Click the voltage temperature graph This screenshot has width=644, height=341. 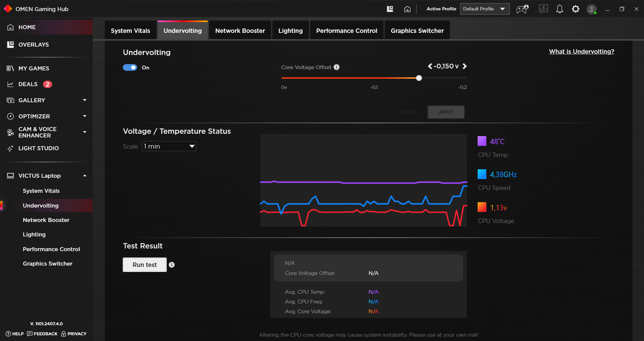click(x=364, y=180)
